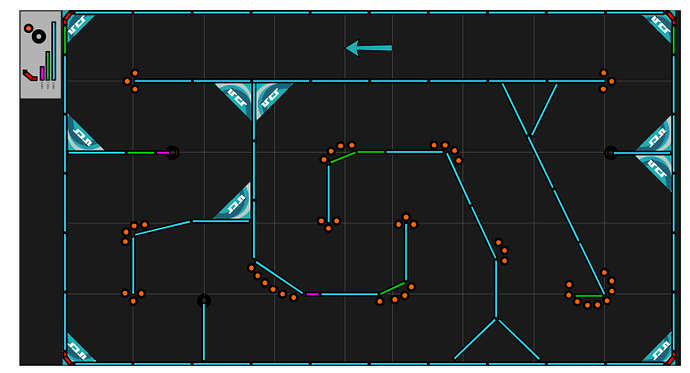The height and width of the screenshot is (373, 690).
Task: Click the orange ball in the legend panel
Action: [x=28, y=28]
